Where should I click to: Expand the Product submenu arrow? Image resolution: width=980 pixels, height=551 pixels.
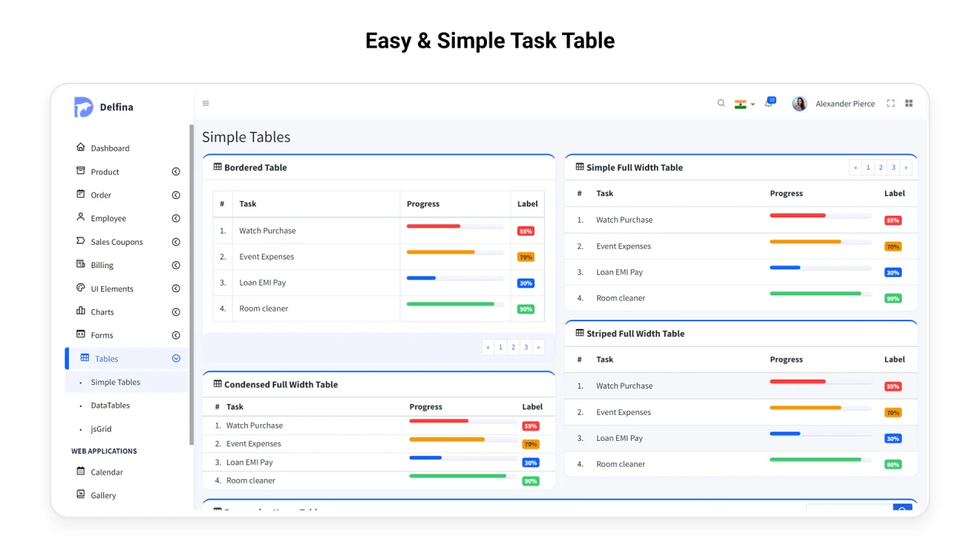176,172
